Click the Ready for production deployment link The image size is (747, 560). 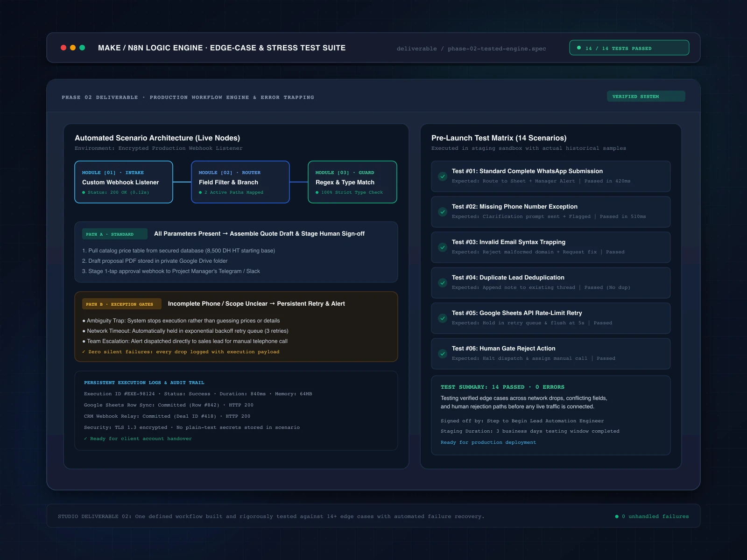[x=488, y=442]
